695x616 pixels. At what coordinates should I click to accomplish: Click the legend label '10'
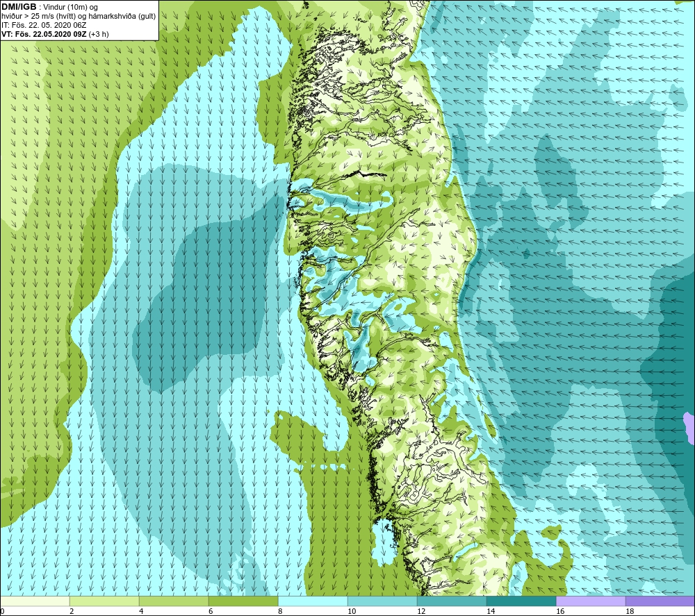point(351,611)
